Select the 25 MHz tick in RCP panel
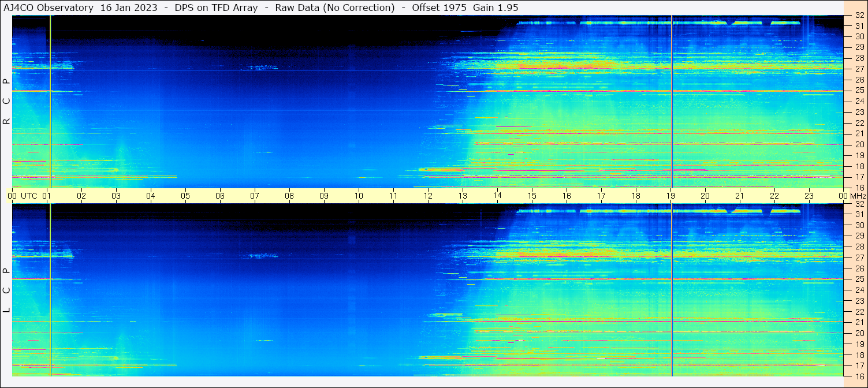 pos(859,91)
